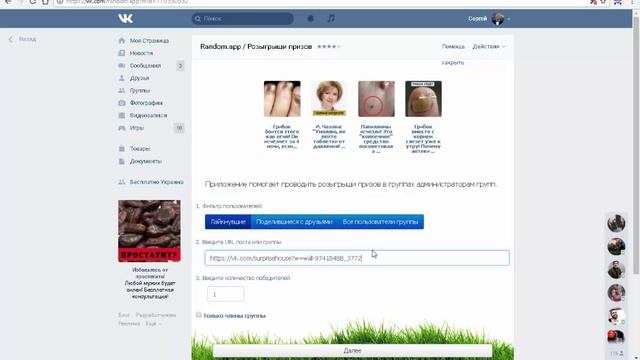Expand the Действия dropdown

(x=489, y=47)
